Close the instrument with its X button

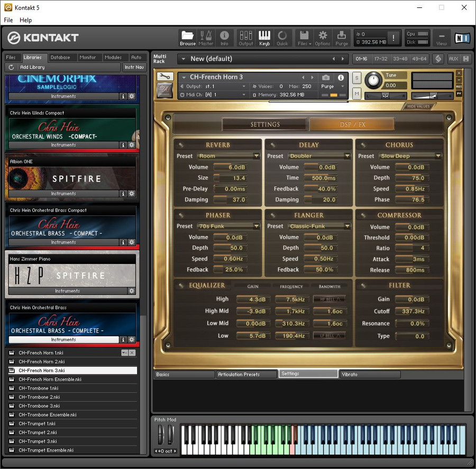[459, 73]
